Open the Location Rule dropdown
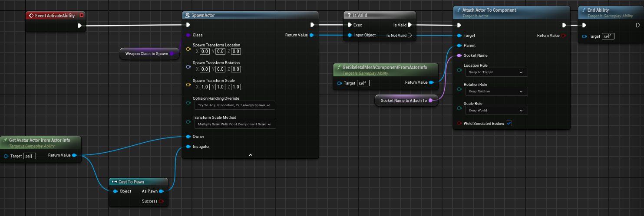 tap(495, 72)
